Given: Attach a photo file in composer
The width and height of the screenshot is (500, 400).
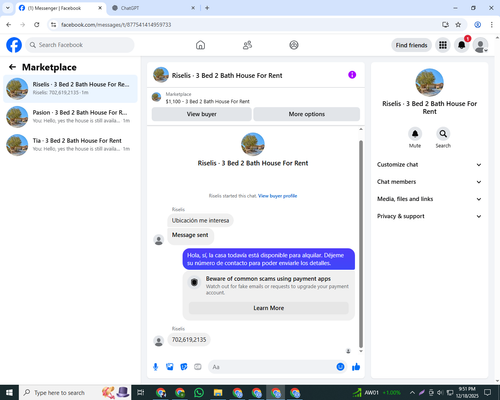Looking at the screenshot, I should [170, 367].
